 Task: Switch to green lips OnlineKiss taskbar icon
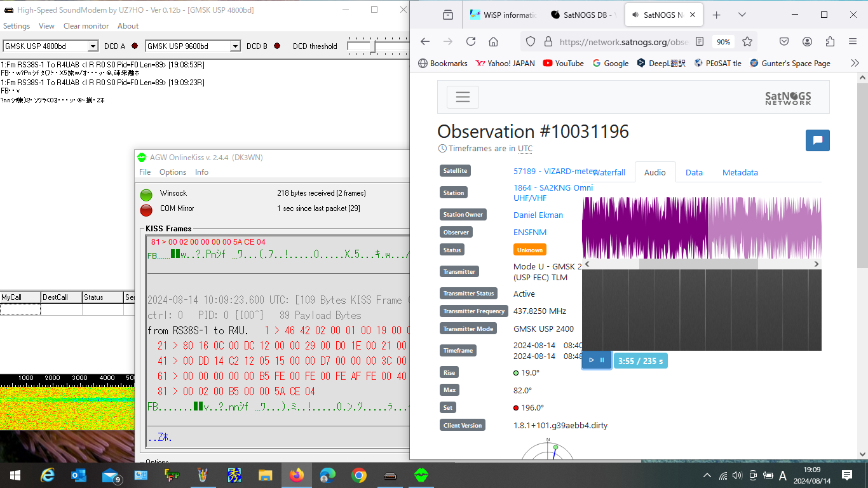point(421,475)
